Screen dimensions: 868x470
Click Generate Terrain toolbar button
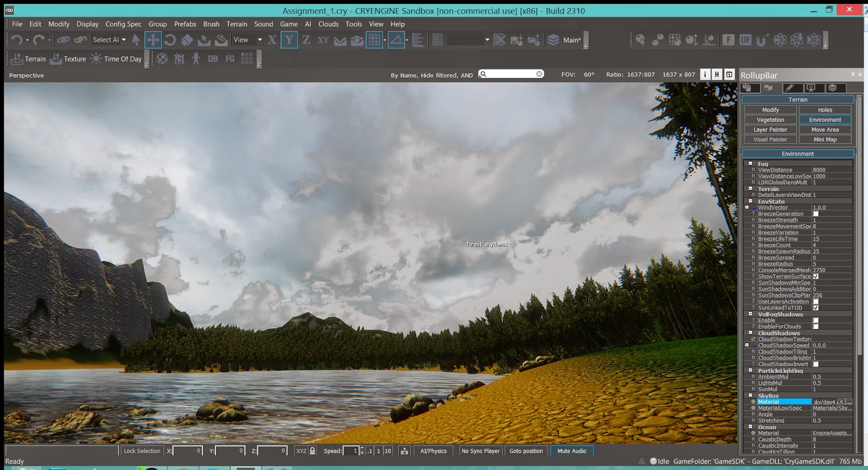tap(29, 59)
